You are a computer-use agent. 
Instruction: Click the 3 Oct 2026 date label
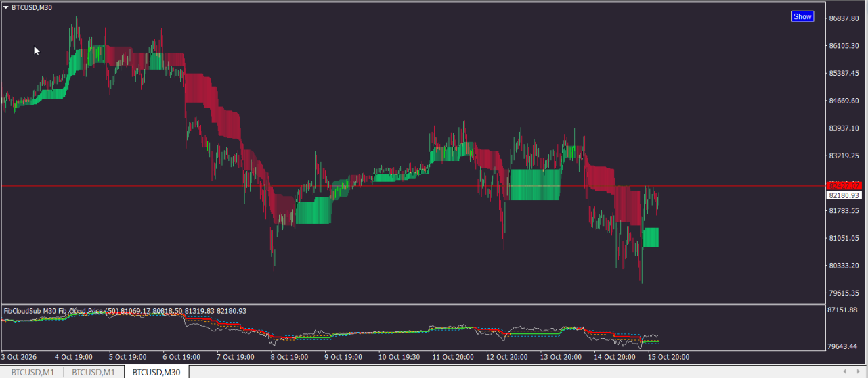point(20,356)
